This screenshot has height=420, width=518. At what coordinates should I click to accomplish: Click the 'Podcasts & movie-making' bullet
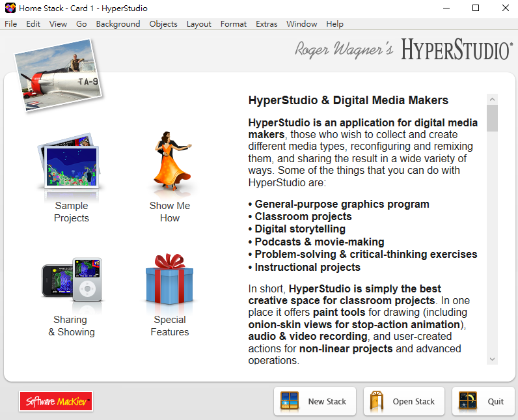click(316, 242)
